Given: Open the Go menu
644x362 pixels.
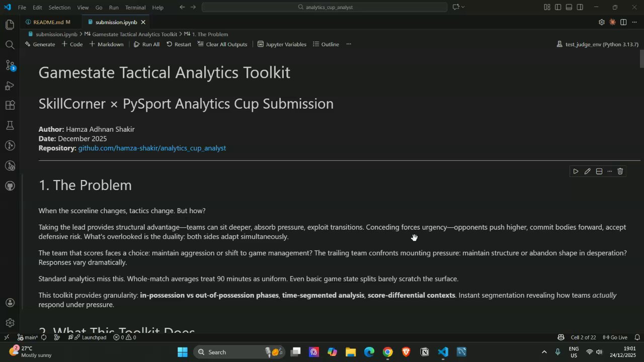Looking at the screenshot, I should 99,8.
